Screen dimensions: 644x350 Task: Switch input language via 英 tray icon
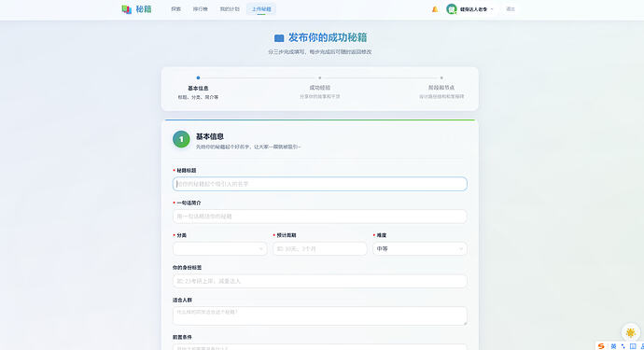coord(613,346)
